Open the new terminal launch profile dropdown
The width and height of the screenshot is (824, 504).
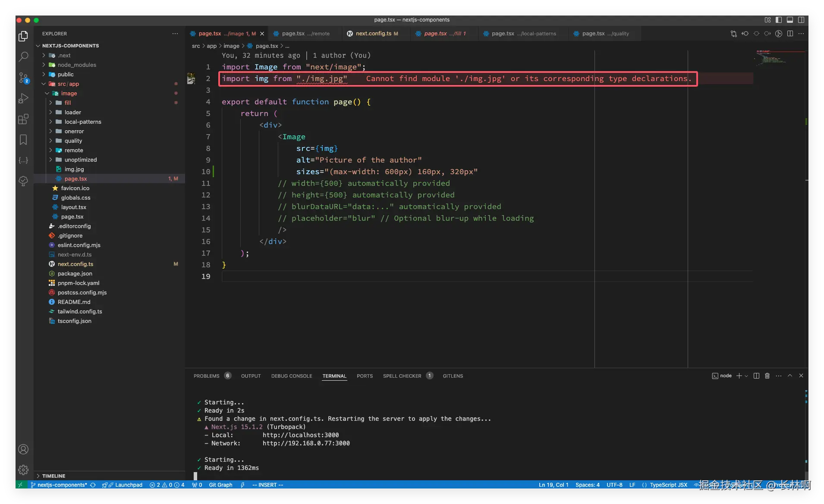tap(746, 376)
